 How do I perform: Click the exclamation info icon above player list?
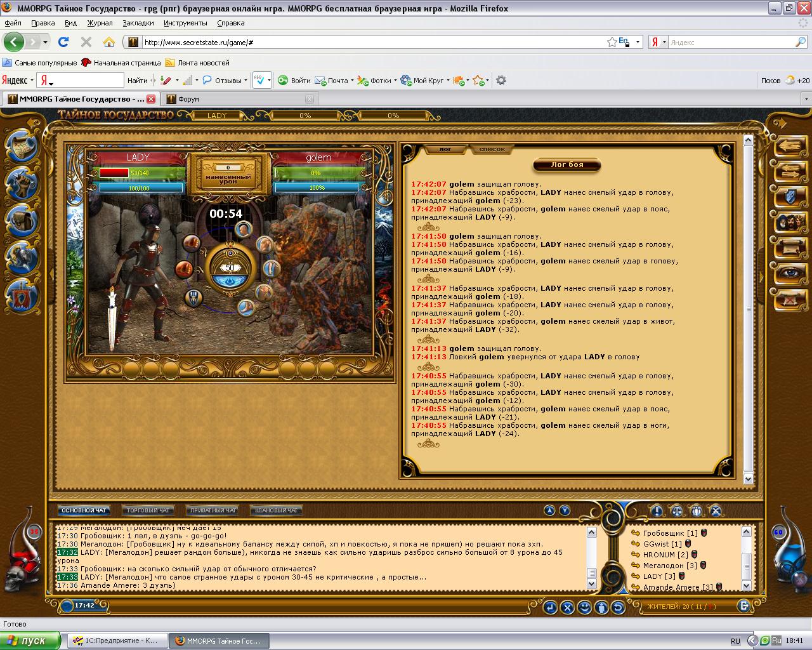[657, 510]
